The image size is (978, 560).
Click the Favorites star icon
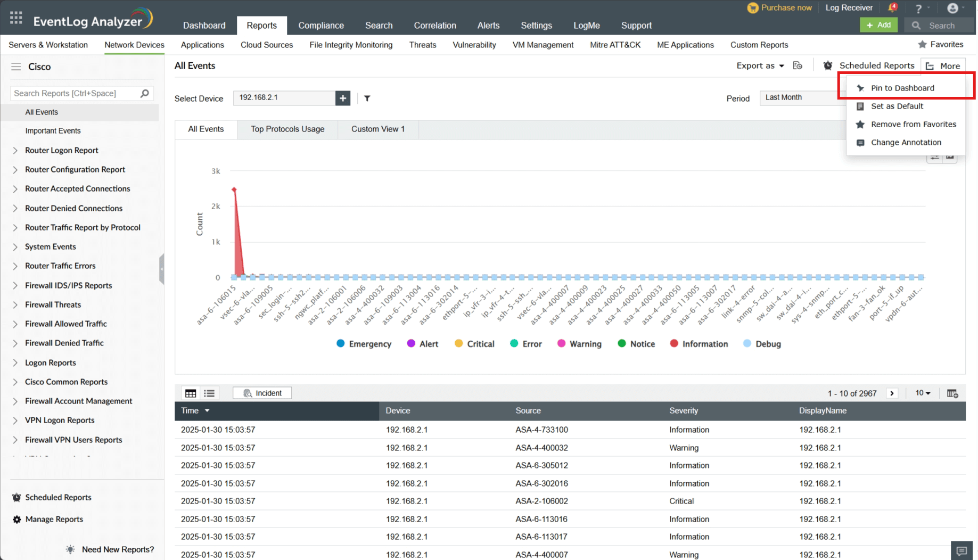coord(923,45)
